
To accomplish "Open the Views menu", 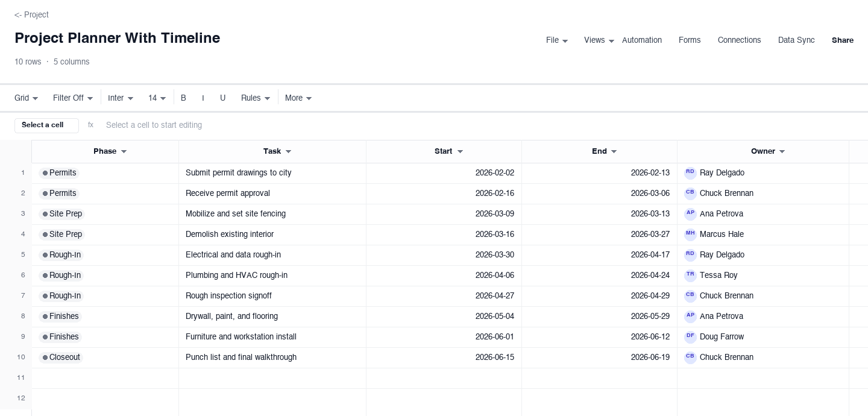I will point(599,40).
